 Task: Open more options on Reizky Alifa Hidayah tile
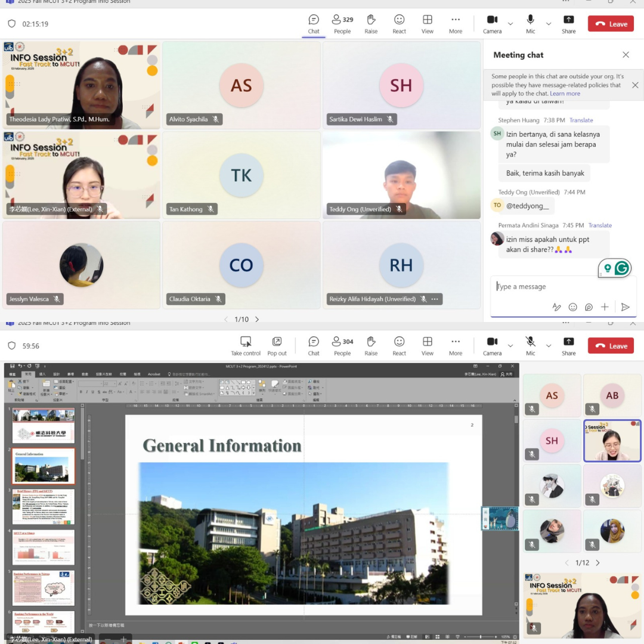[x=435, y=299]
